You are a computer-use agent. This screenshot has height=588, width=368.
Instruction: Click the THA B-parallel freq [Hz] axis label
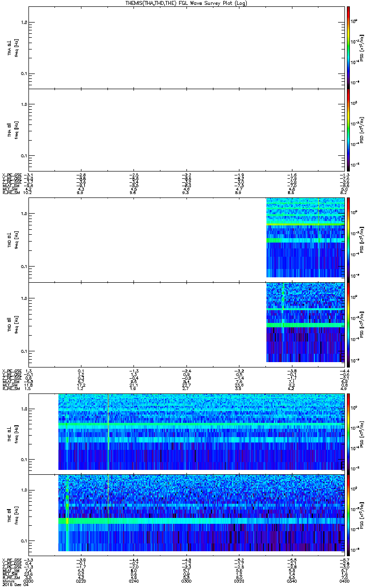(x=17, y=129)
